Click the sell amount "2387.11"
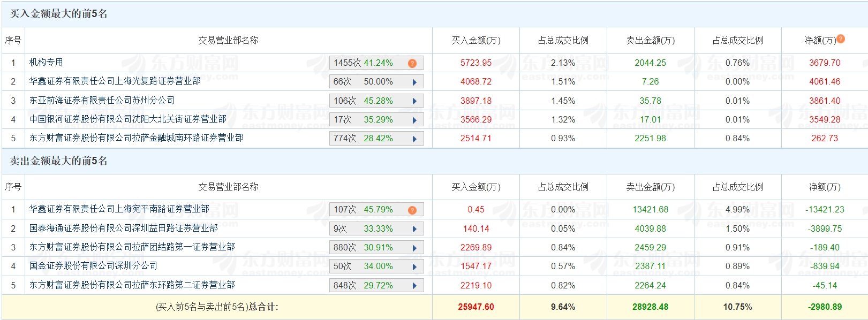Viewport: 868px width, 320px height. pos(651,266)
